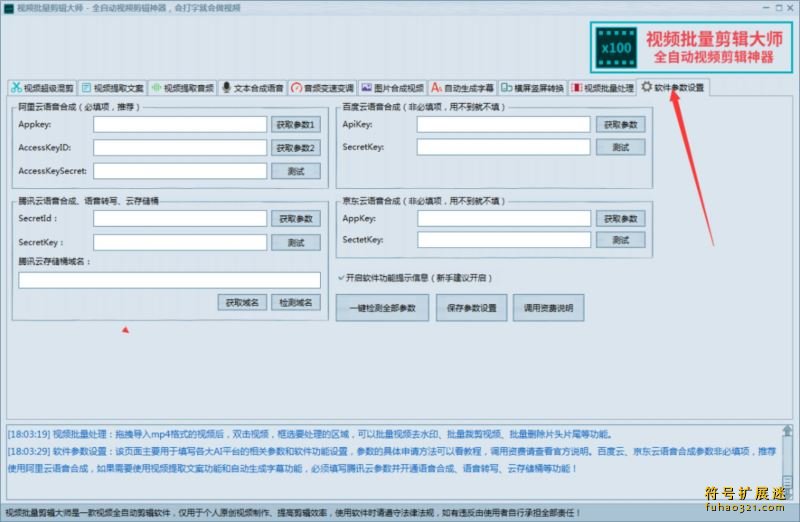Switch to the 视频提取音频 tab

183,88
